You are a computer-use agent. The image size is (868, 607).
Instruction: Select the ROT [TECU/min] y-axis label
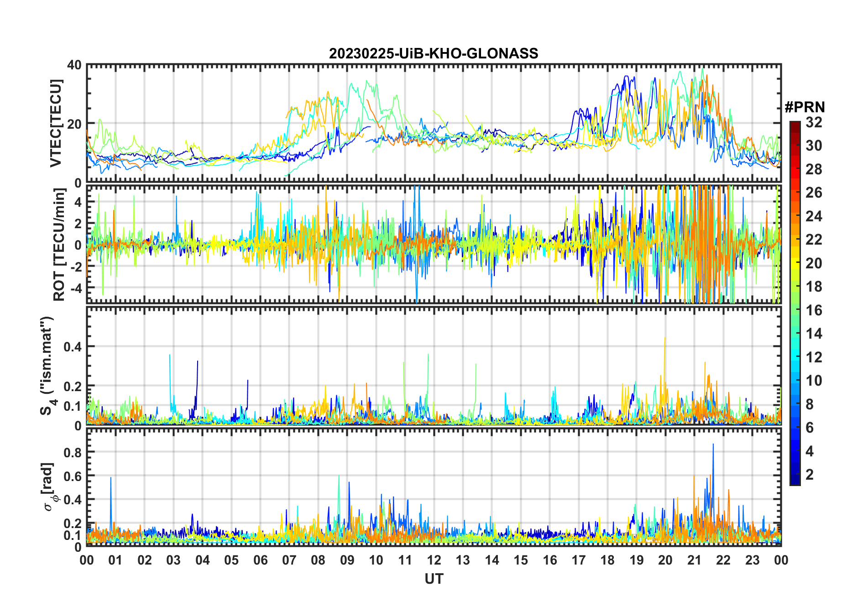coord(59,244)
